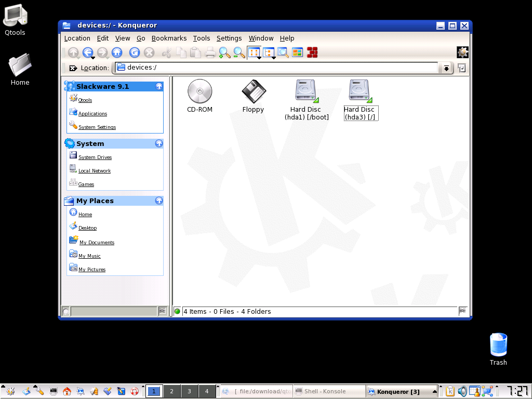Open the Bookmarks menu
The width and height of the screenshot is (532, 399).
click(169, 38)
